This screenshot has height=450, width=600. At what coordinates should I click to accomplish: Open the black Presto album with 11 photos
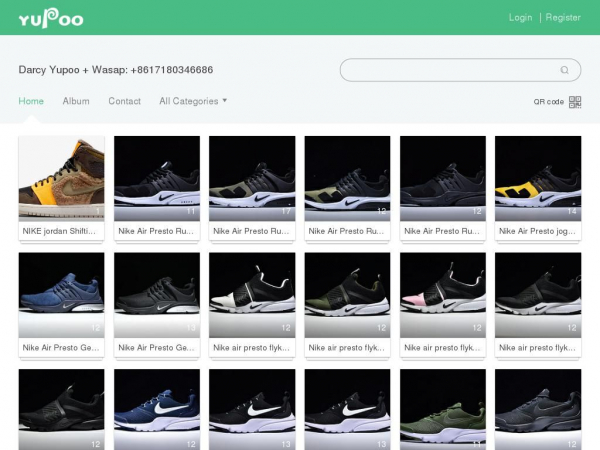(x=157, y=178)
